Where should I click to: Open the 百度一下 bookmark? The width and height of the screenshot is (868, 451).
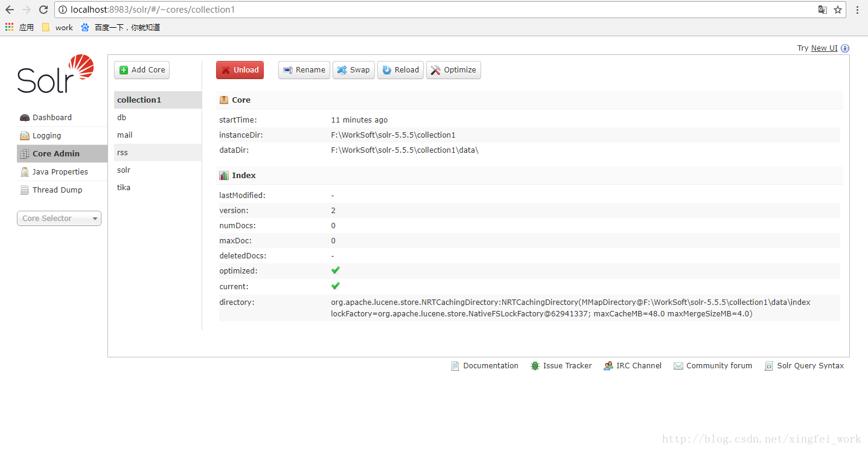point(120,27)
